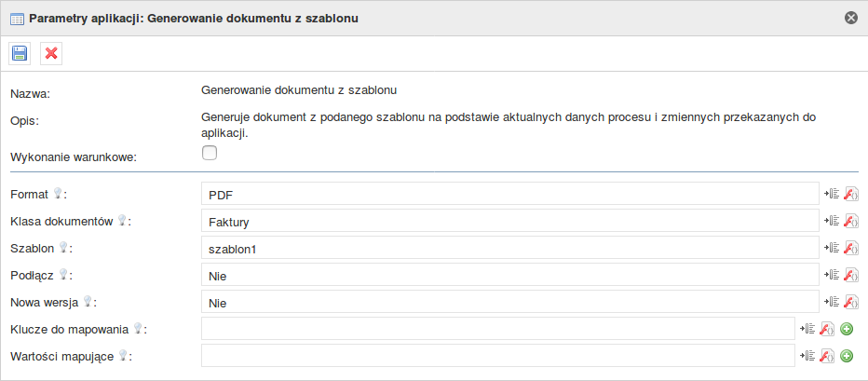Open the Podłącz field showing Nie

coord(509,276)
